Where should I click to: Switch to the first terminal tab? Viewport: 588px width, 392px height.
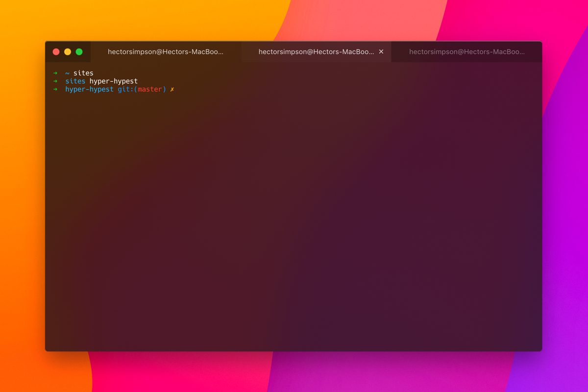[x=166, y=51]
